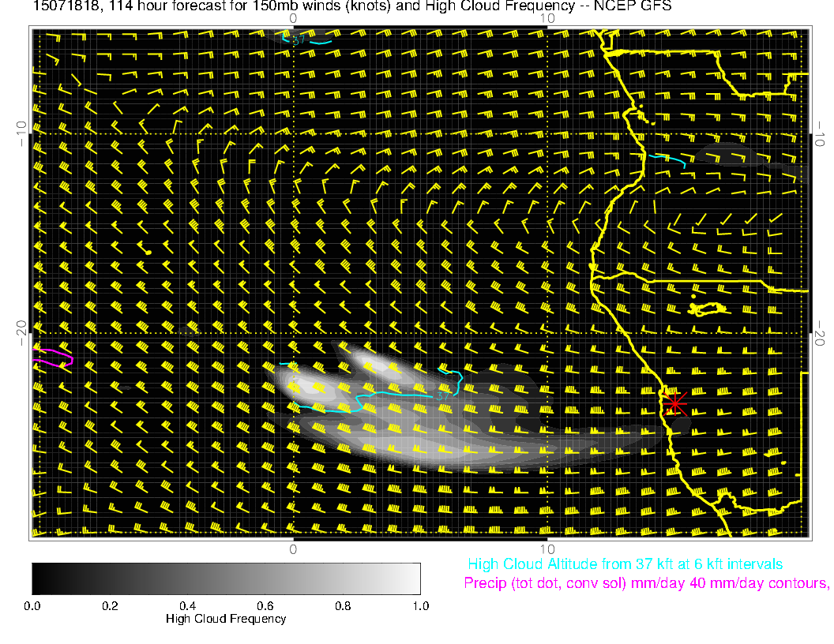834x644 pixels.
Task: Click the short cyan contour east of the coast
Action: [x=667, y=158]
